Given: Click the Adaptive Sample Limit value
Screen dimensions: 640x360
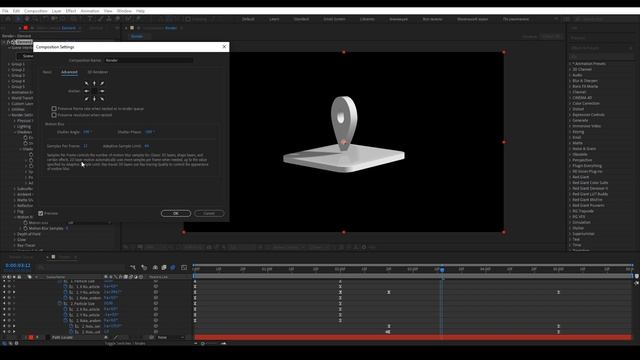Looking at the screenshot, I should [x=147, y=146].
